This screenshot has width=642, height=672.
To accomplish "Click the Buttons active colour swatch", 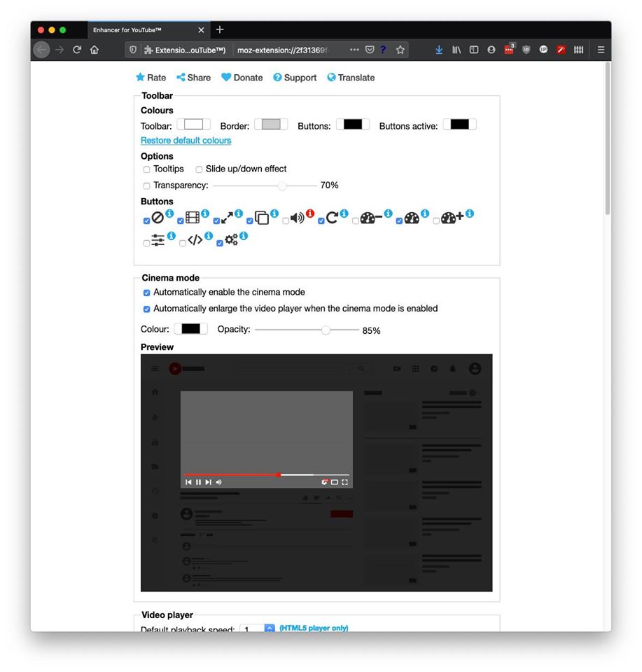I will pyautogui.click(x=459, y=125).
